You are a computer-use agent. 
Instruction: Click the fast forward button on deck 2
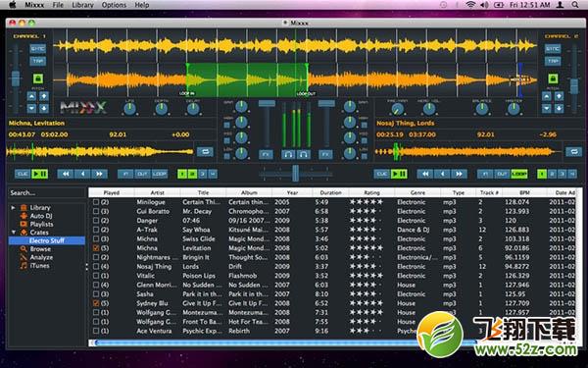[459, 174]
